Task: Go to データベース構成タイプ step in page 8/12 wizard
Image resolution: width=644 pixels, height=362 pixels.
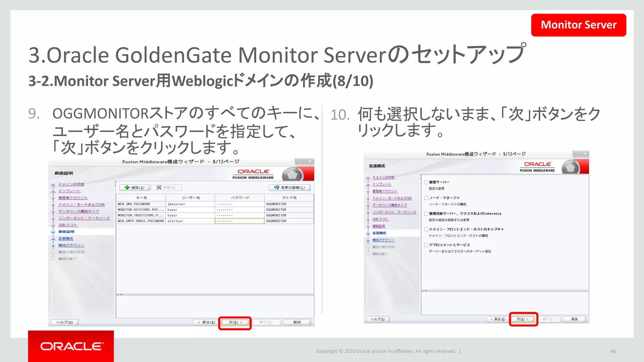Action: click(x=78, y=211)
